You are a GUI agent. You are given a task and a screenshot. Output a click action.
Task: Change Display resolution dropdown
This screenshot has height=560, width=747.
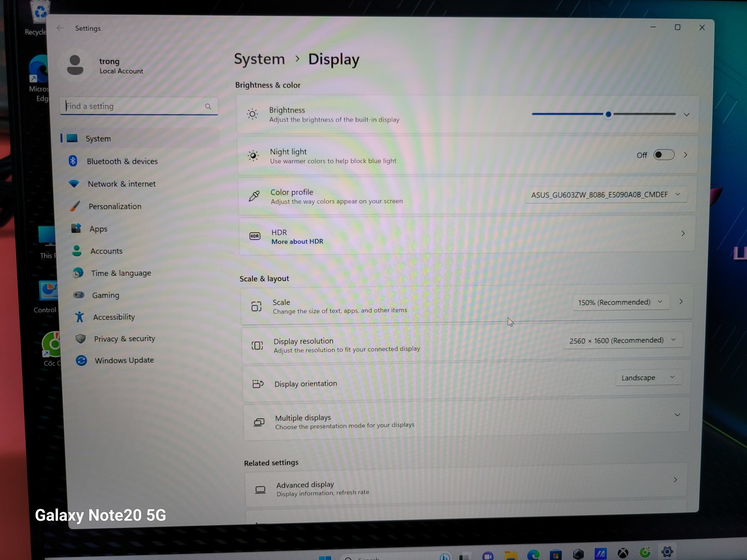pyautogui.click(x=622, y=341)
